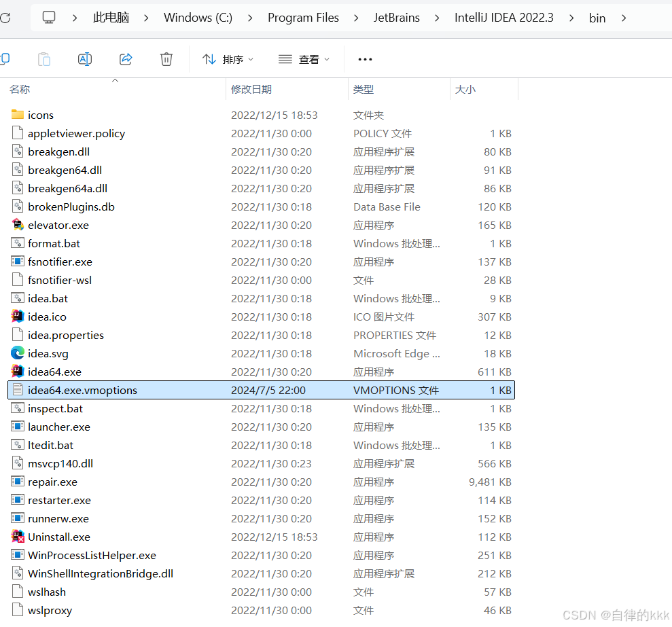The width and height of the screenshot is (672, 627).
Task: Click the idea.ico file icon
Action: pos(18,317)
